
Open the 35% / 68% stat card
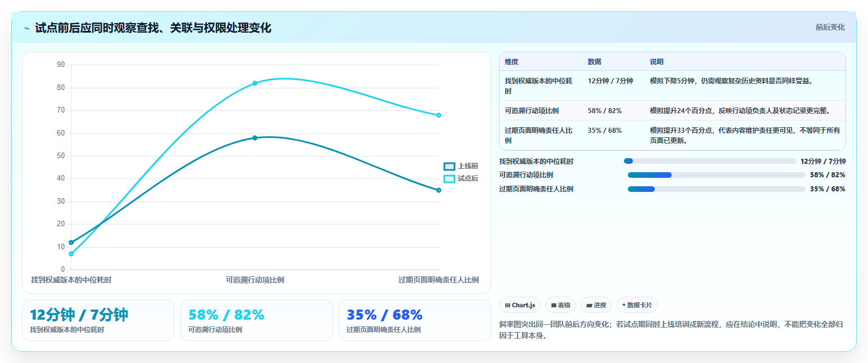tap(415, 320)
